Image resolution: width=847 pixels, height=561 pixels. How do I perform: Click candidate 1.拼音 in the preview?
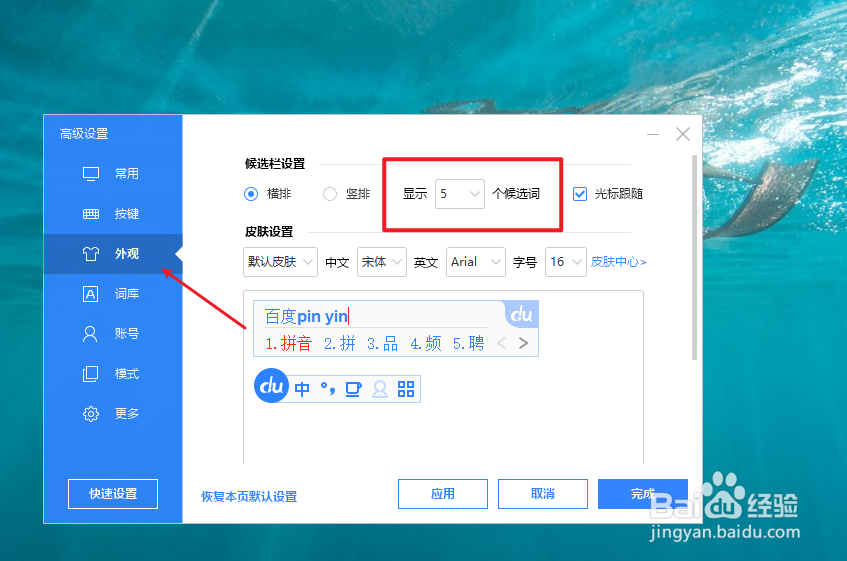pyautogui.click(x=288, y=343)
